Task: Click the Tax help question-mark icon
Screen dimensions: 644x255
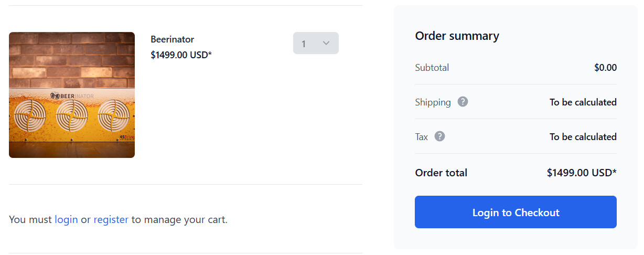Action: (x=440, y=136)
